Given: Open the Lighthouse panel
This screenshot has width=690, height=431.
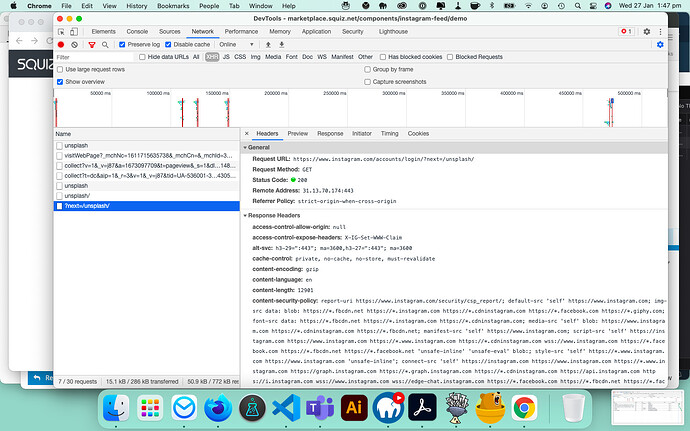Looking at the screenshot, I should click(393, 32).
